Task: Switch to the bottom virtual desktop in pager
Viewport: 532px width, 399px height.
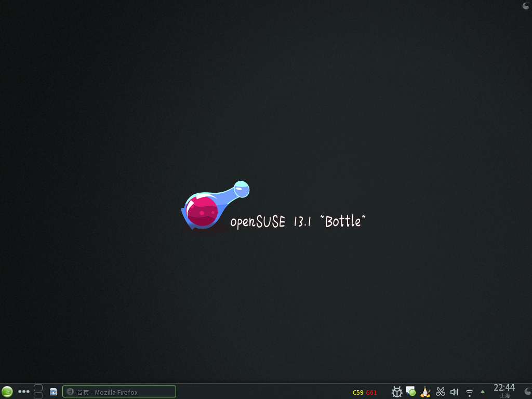Action: click(38, 395)
